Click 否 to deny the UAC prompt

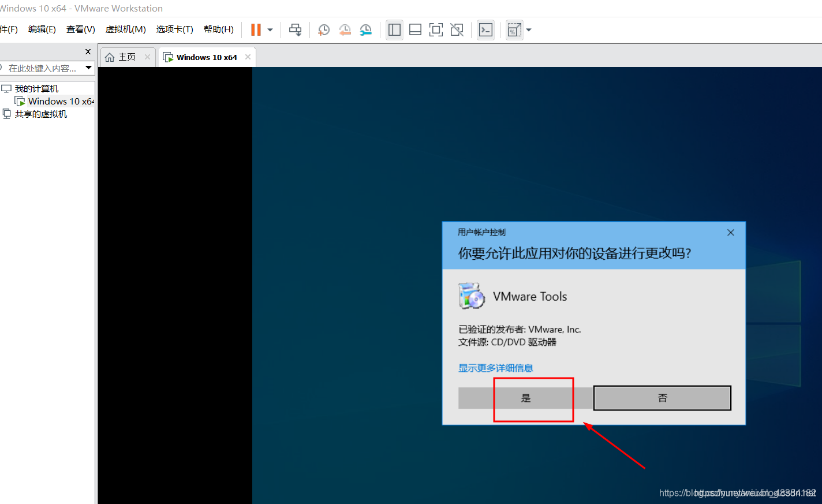tap(663, 398)
